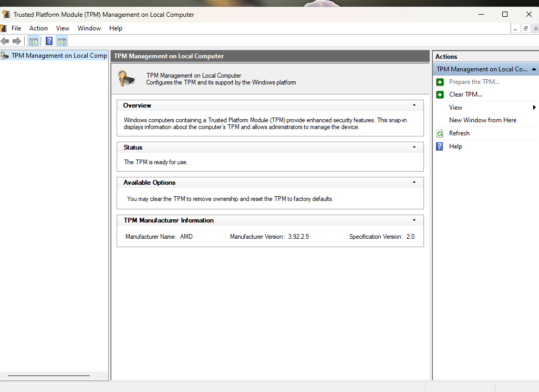Click the TPM title bar app icon
The height and width of the screenshot is (392, 539).
[x=6, y=14]
